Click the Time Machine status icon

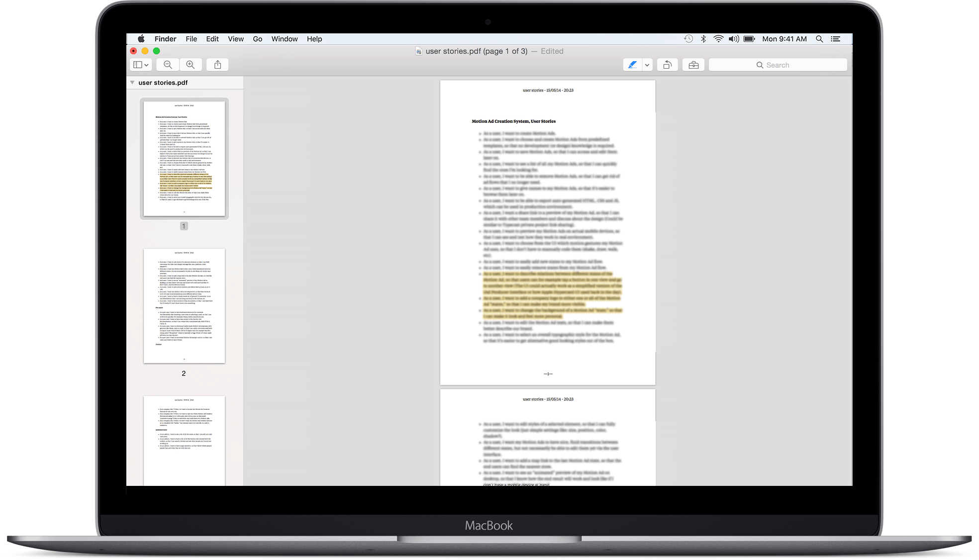(688, 39)
